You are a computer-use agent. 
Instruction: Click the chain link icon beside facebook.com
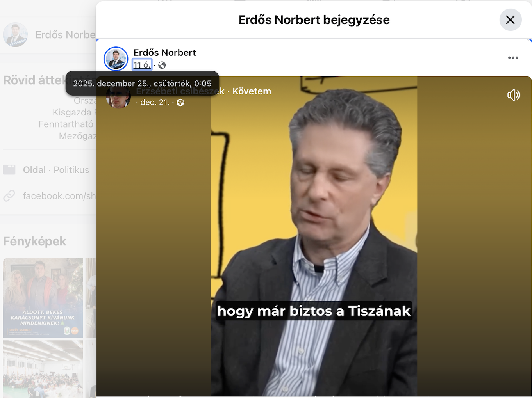(x=9, y=196)
